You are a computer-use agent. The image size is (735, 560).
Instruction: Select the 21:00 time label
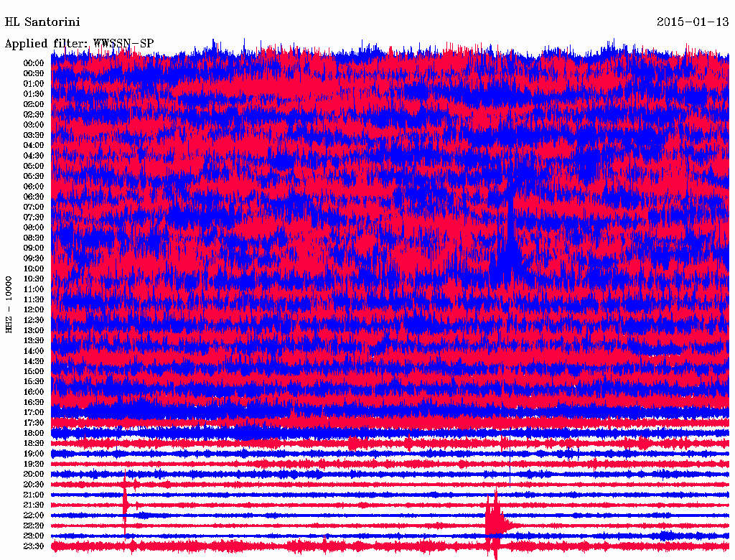click(34, 495)
